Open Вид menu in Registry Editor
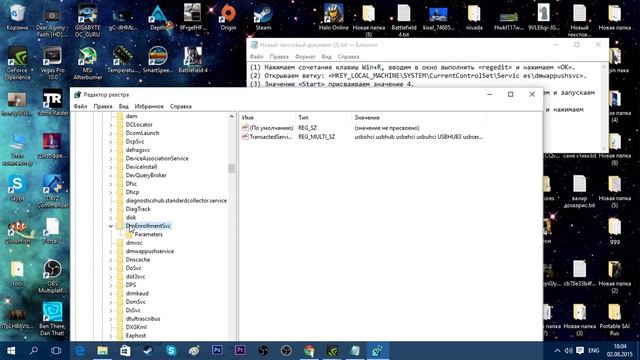 124,106
